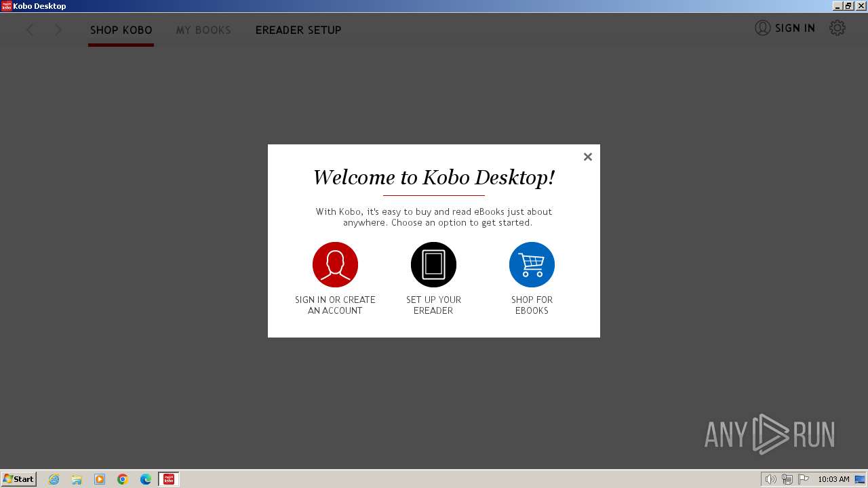Viewport: 868px width, 488px height.
Task: Launch Microsoft Edge from the taskbar
Action: [x=146, y=479]
